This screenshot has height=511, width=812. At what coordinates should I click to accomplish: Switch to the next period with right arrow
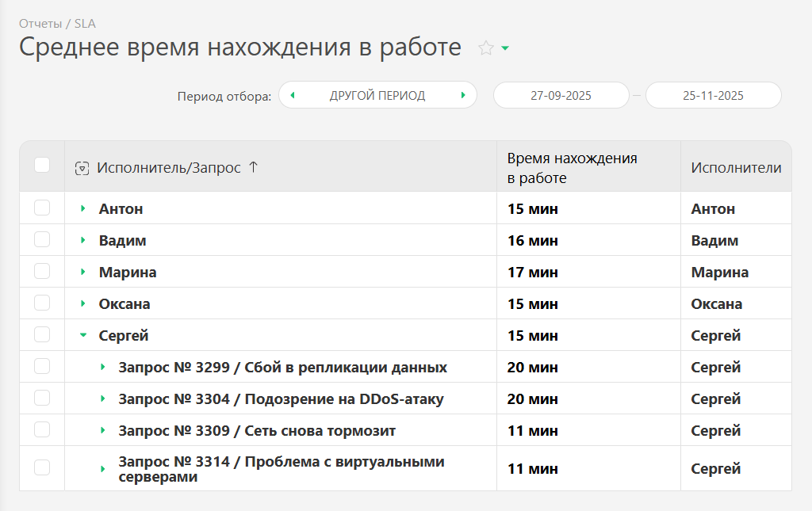tap(463, 95)
